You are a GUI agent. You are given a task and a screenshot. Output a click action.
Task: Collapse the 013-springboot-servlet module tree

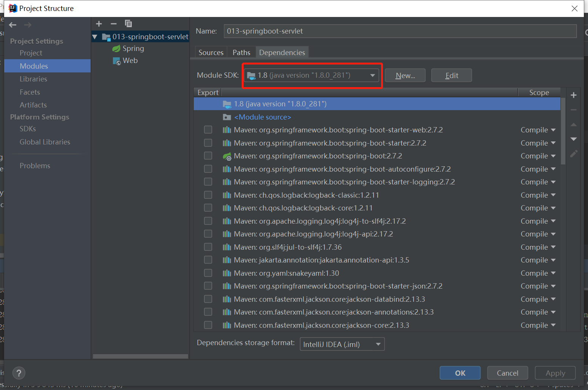coord(95,37)
